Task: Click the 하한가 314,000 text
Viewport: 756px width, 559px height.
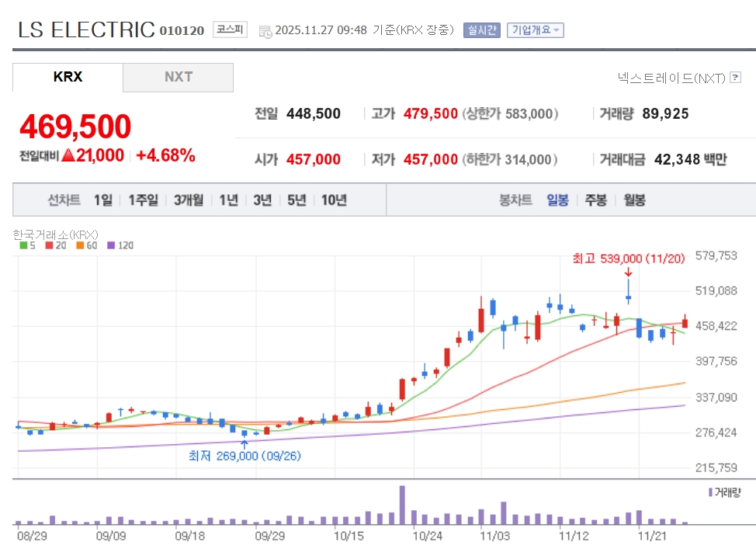Action: pos(510,159)
